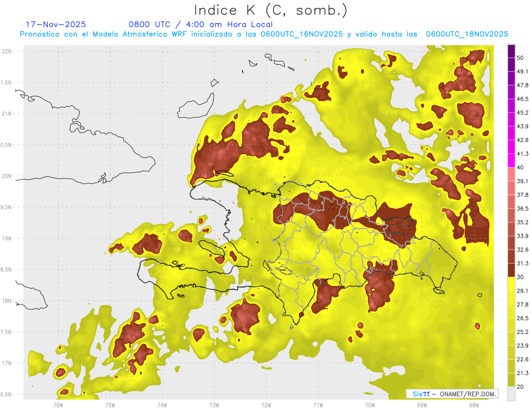Image resolution: width=532 pixels, height=411 pixels.
Task: Click the longitude label "71W"
Action: pyautogui.click(x=318, y=405)
